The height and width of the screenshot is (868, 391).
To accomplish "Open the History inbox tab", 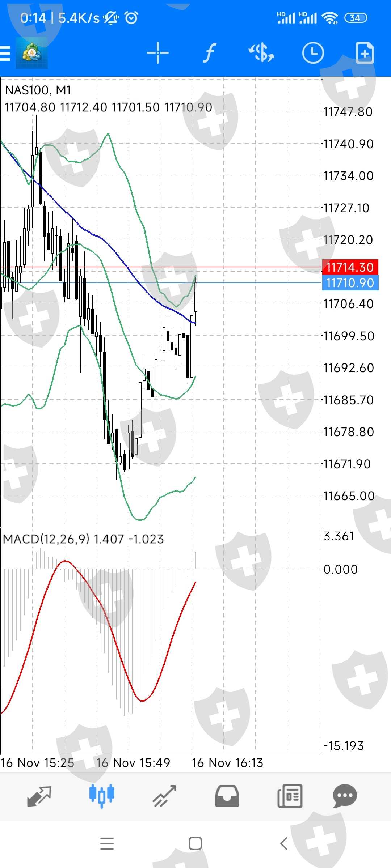I will (x=227, y=796).
